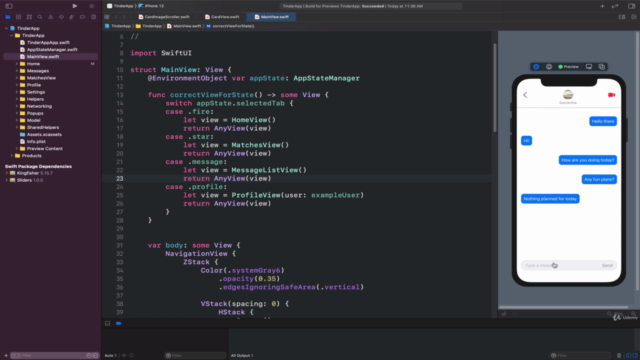Switch to CardImageScroller.swift tab
This screenshot has width=640, height=360.
coord(164,17)
